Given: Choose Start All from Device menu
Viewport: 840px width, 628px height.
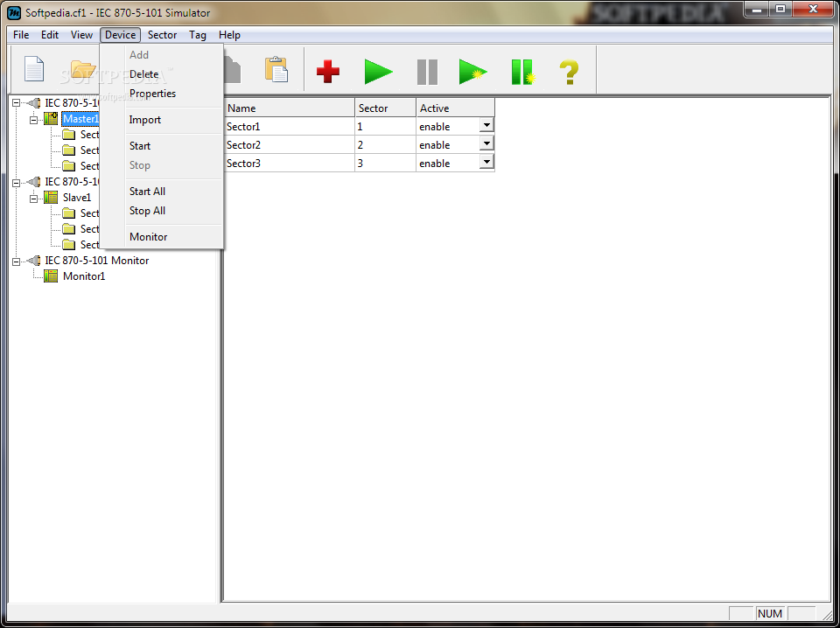Looking at the screenshot, I should click(x=162, y=192).
